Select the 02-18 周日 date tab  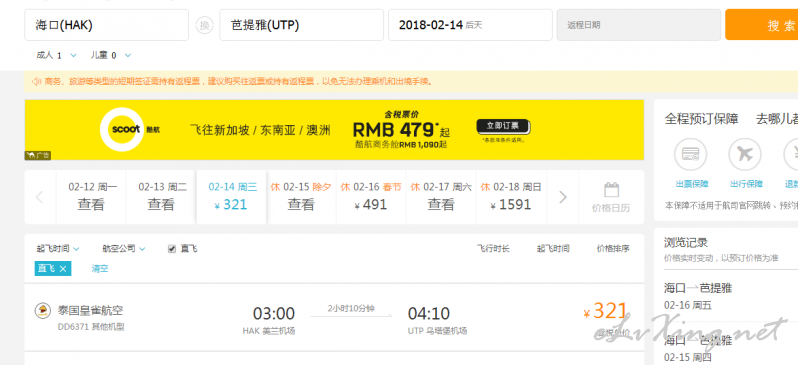pos(511,197)
